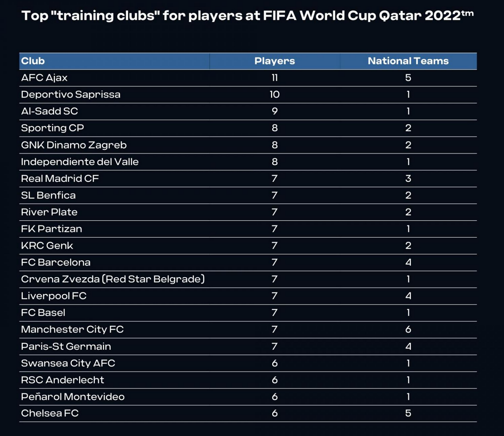Click the Independiente del Valle row
Screen dimensions: 504x436
(80, 162)
